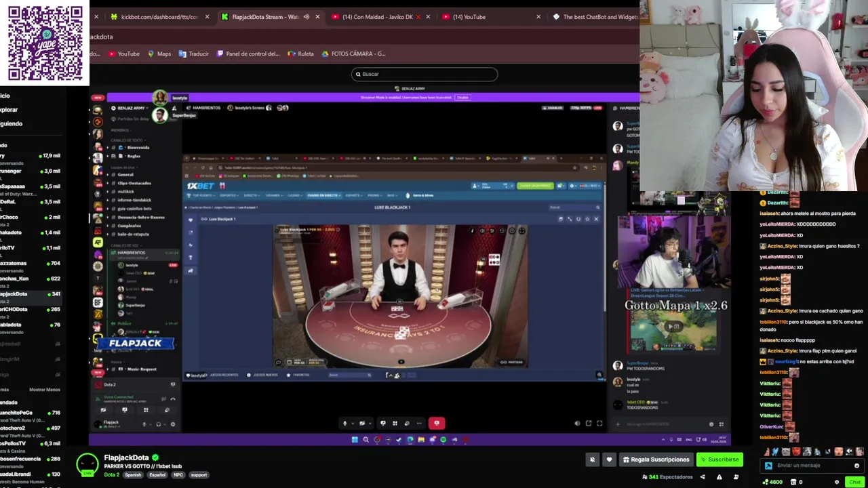Viewport: 868px width, 488px height.
Task: Mute stream notifications with the bell icon
Action: (x=592, y=460)
